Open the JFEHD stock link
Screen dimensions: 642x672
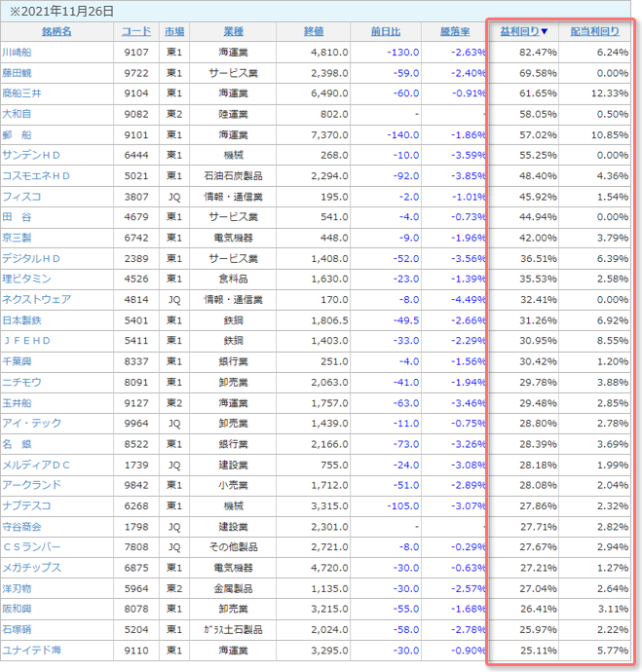(26, 341)
